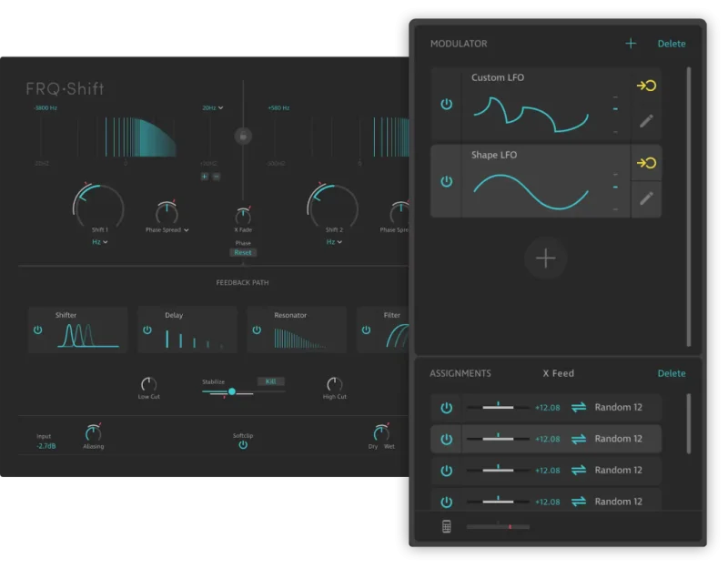Select the Shifter module curve display
The height and width of the screenshot is (568, 728).
pyautogui.click(x=88, y=335)
